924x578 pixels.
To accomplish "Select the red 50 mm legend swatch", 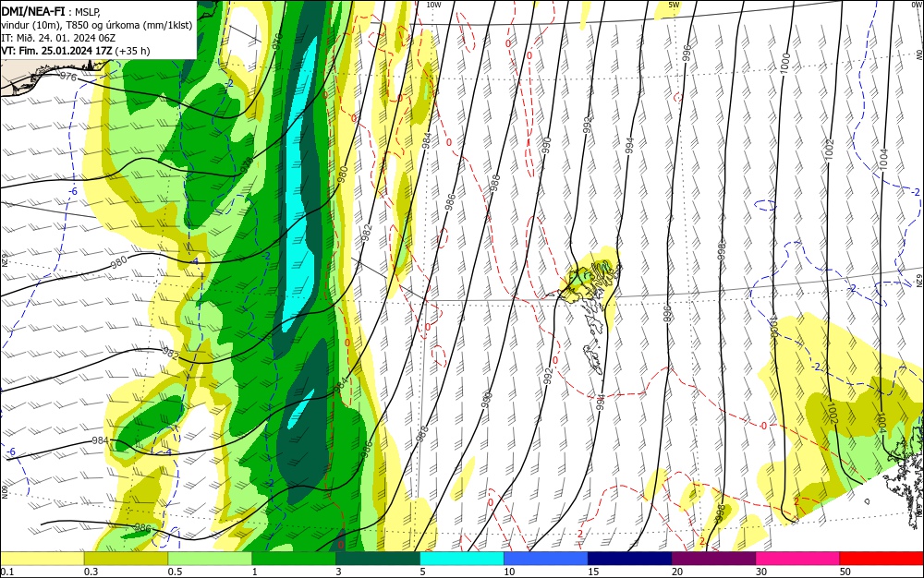I will point(881,559).
